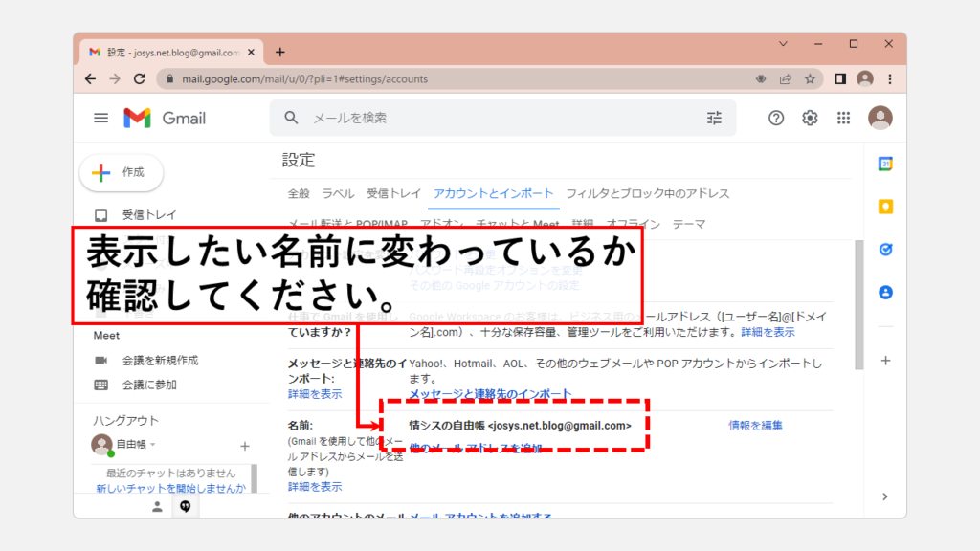Image resolution: width=980 pixels, height=551 pixels.
Task: Open Google Tasks in side panel
Action: (x=885, y=250)
